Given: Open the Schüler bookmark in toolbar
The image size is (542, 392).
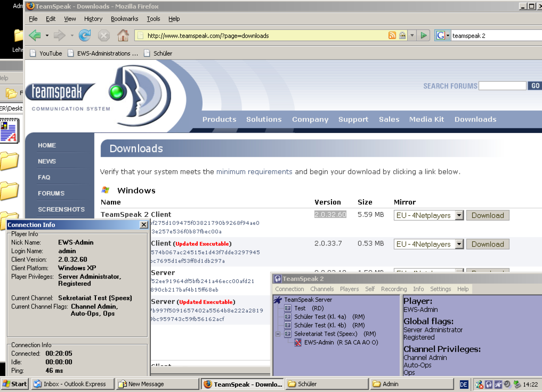Looking at the screenshot, I should pos(158,53).
